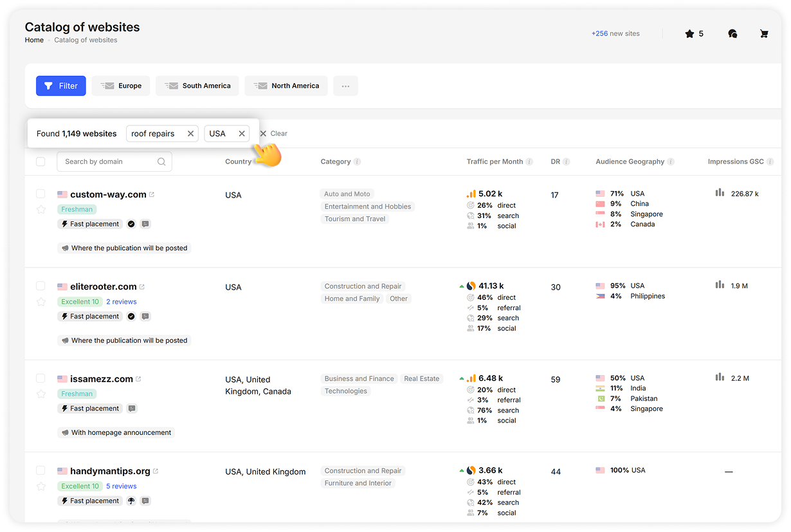This screenshot has width=791, height=532.
Task: Click the Home breadcrumb link
Action: [x=34, y=40]
